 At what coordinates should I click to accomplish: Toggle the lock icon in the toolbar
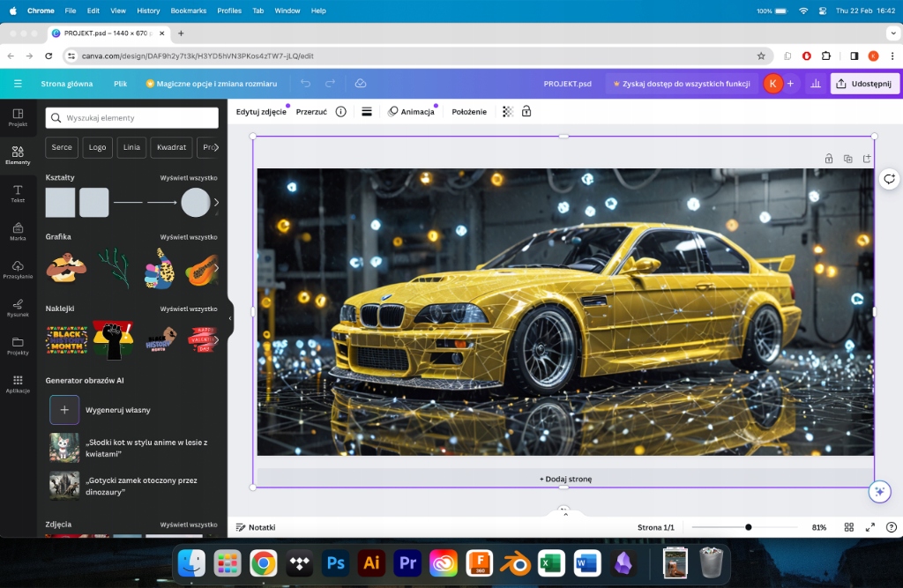click(x=526, y=112)
